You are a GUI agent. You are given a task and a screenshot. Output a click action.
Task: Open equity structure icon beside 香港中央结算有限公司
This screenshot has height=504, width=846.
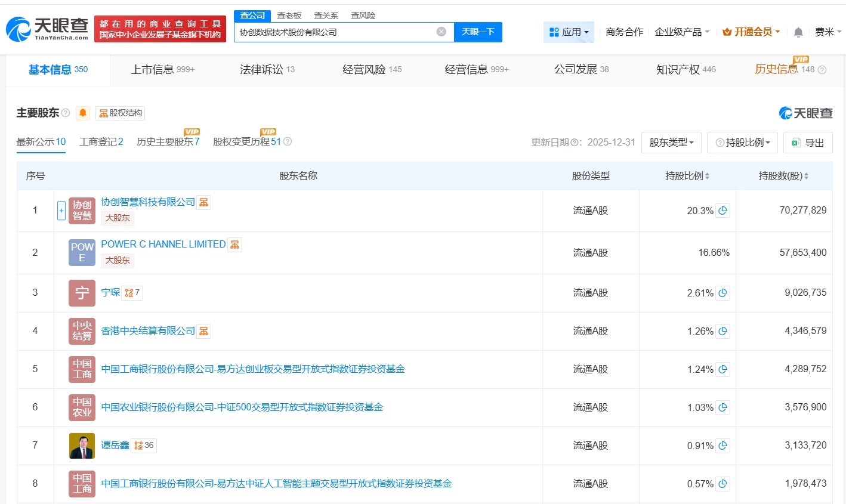204,331
